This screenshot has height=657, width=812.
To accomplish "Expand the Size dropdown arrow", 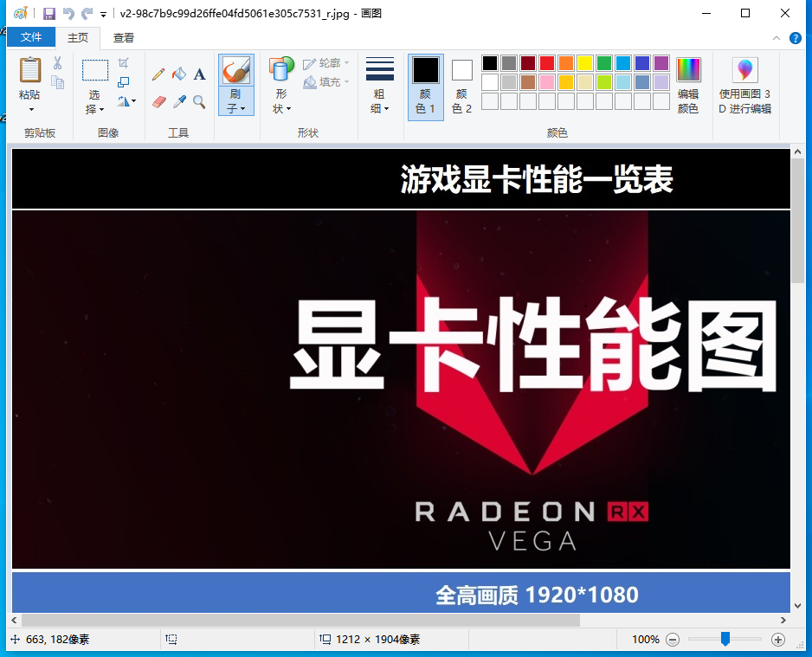I will click(386, 109).
